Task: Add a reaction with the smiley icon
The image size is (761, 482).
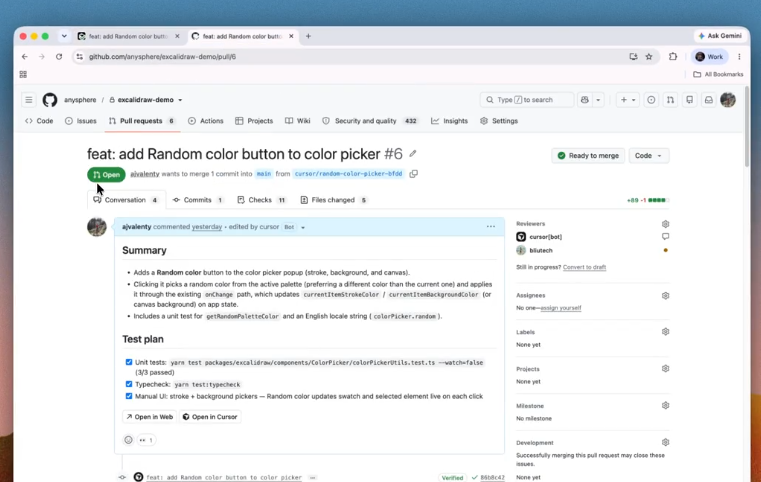Action: (x=128, y=440)
